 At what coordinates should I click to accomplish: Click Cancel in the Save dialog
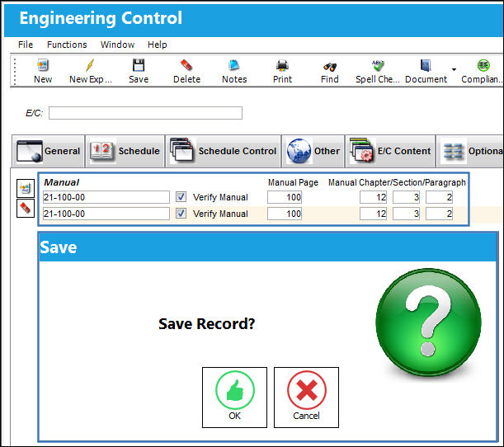(x=306, y=398)
